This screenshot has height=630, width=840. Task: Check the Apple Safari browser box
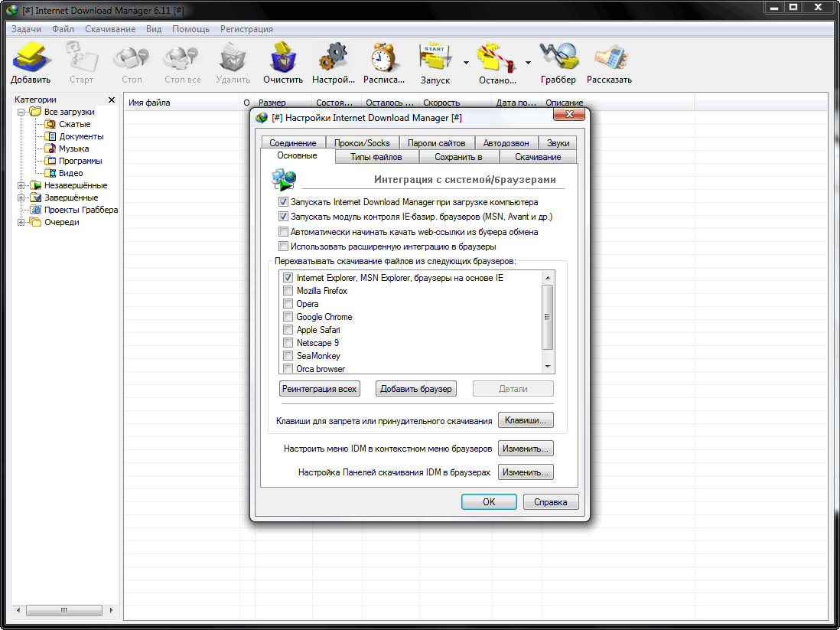pos(288,330)
